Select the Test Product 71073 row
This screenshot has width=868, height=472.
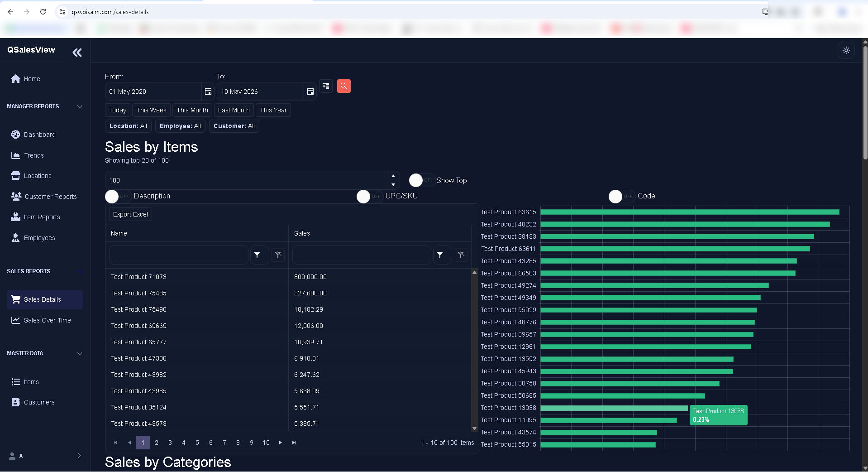(x=288, y=277)
